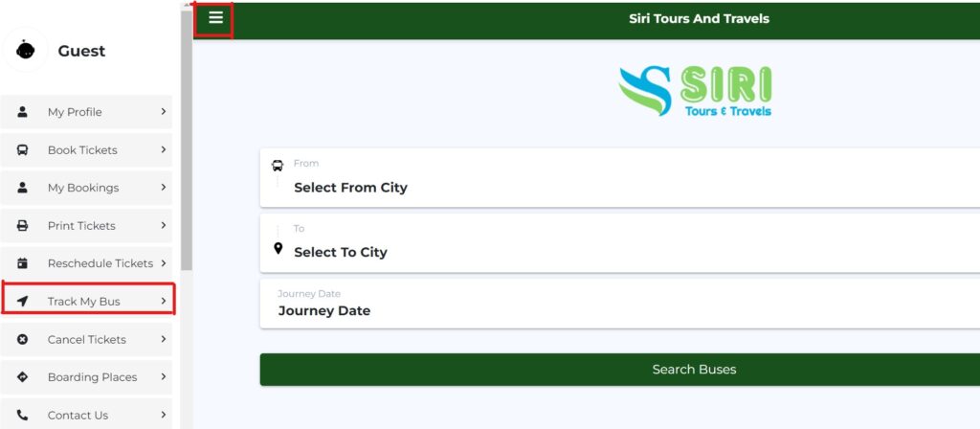Click the Search Buses button
The height and width of the screenshot is (429, 980).
620,370
